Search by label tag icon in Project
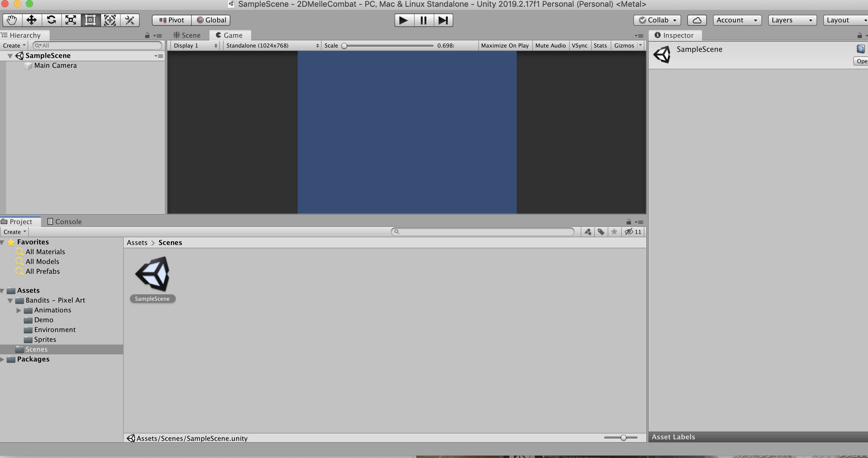868x458 pixels. click(601, 232)
